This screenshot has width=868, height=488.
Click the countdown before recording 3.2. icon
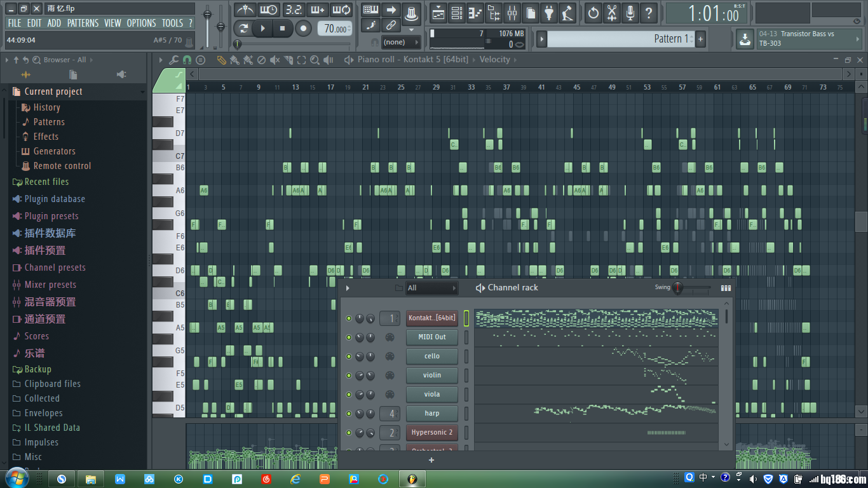pyautogui.click(x=294, y=10)
